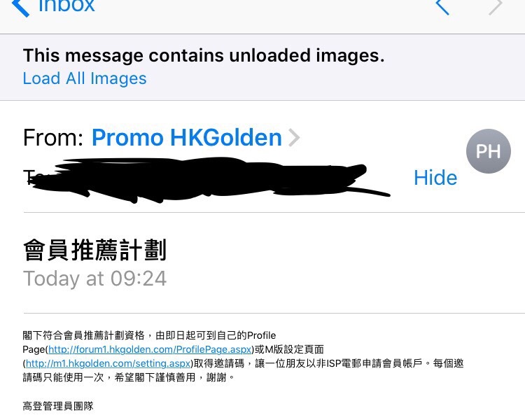Select the subject 會員推薦計劃
Screen dimensions: 525x420
click(95, 250)
